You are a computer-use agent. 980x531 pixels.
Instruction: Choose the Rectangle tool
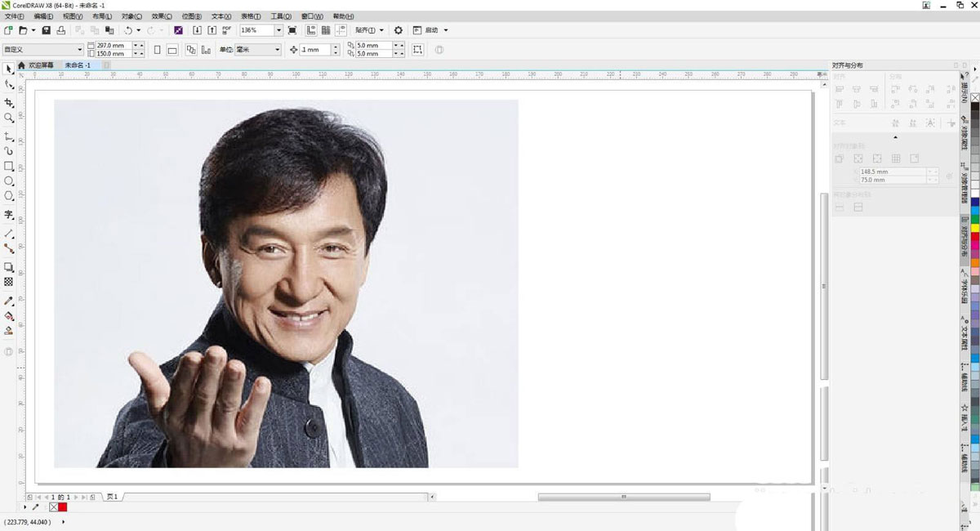tap(9, 166)
